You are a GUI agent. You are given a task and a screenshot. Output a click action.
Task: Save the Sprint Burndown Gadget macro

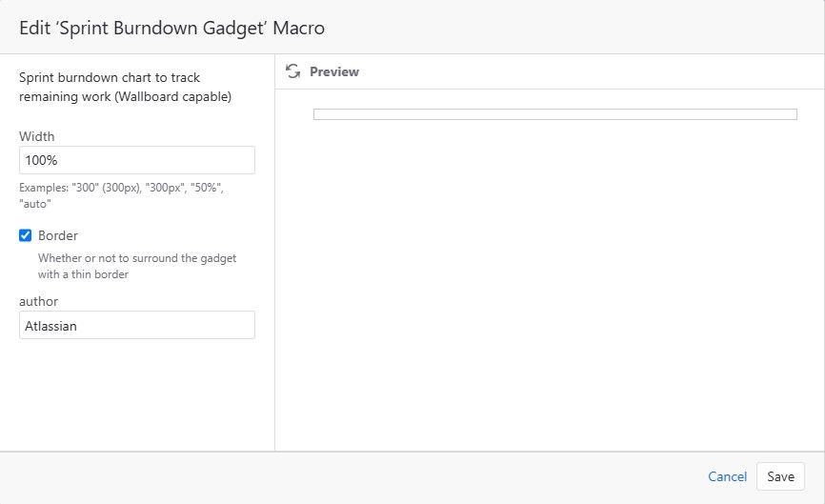[x=781, y=476]
